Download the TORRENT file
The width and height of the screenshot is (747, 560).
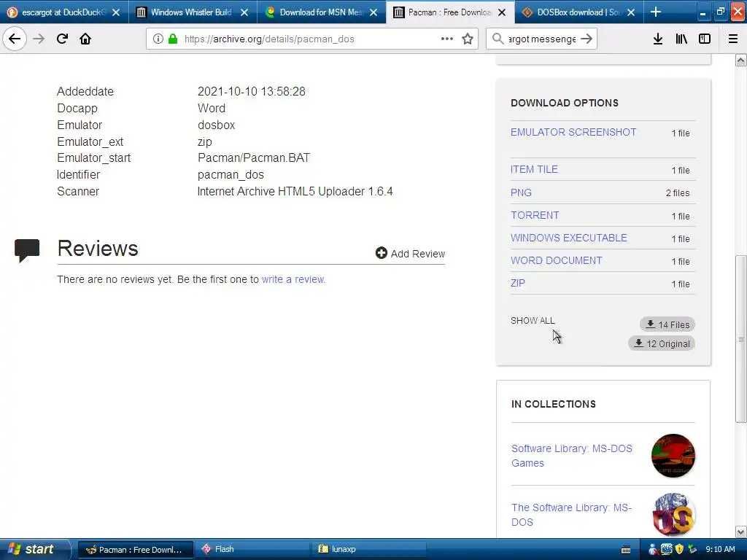pyautogui.click(x=535, y=215)
